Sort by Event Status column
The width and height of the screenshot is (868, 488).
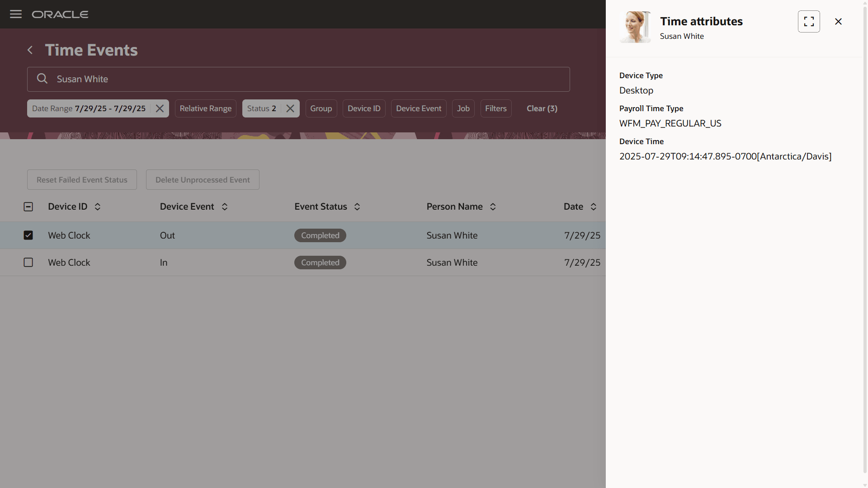coord(357,206)
